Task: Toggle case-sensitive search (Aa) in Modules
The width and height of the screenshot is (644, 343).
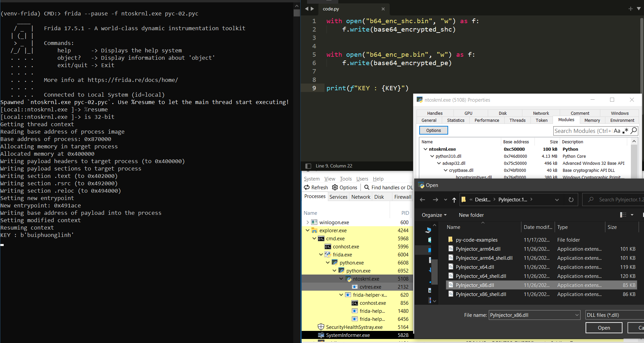Action: [617, 131]
